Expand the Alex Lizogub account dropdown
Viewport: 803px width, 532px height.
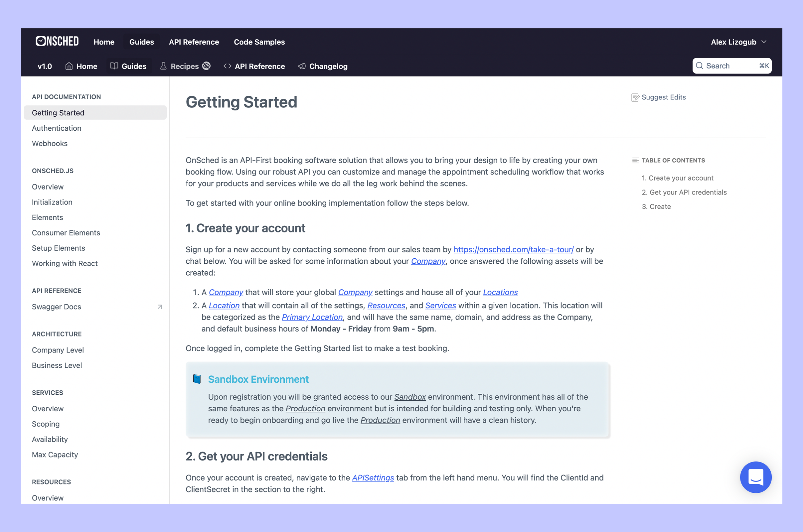pyautogui.click(x=739, y=42)
